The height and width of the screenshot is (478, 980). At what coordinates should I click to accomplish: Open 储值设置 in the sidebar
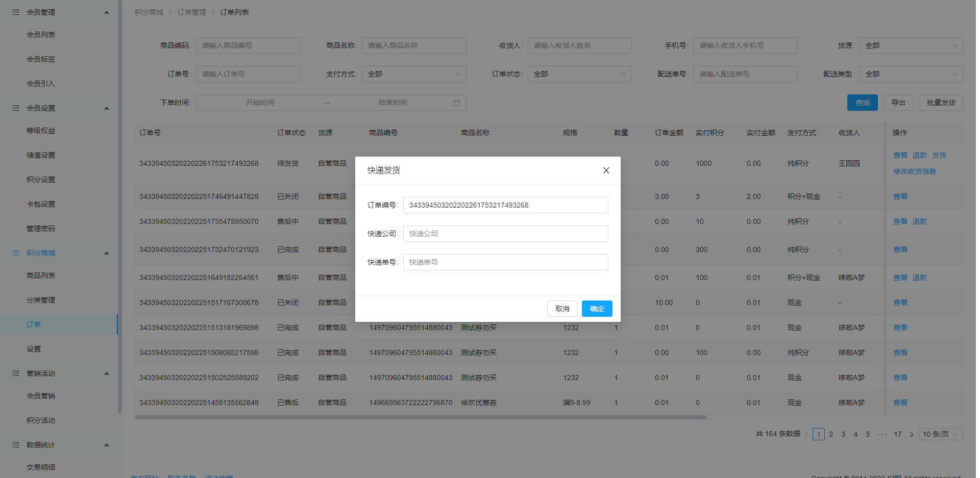tap(41, 155)
